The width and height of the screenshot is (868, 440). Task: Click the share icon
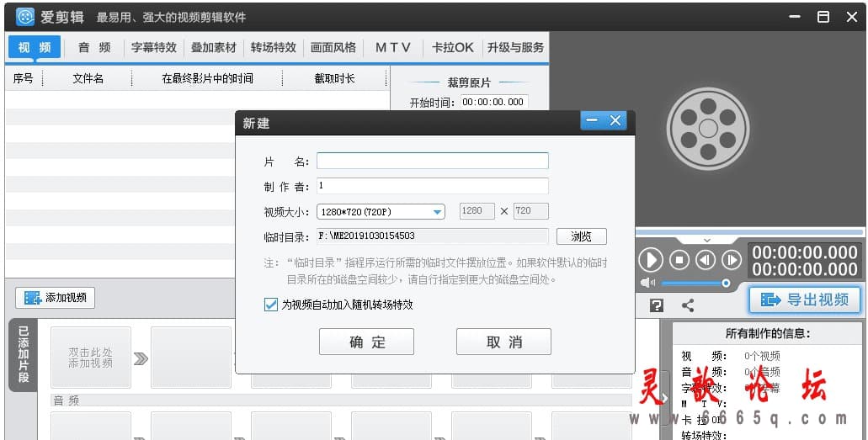688,305
